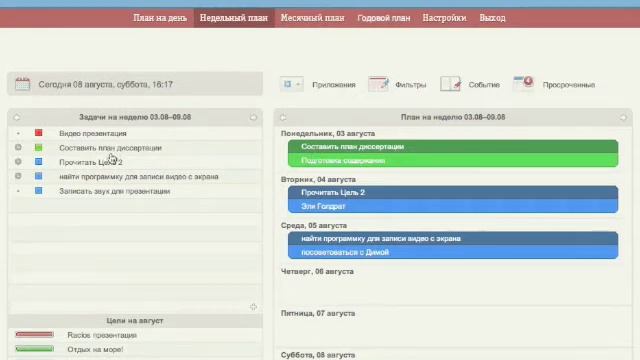Select Видео презентация in task list
This screenshot has width=640, height=360.
(x=93, y=133)
